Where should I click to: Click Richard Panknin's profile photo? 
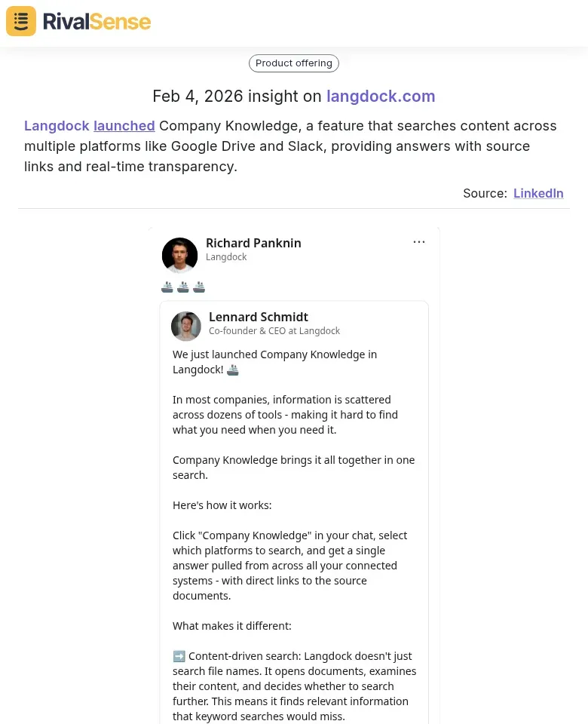(x=179, y=255)
